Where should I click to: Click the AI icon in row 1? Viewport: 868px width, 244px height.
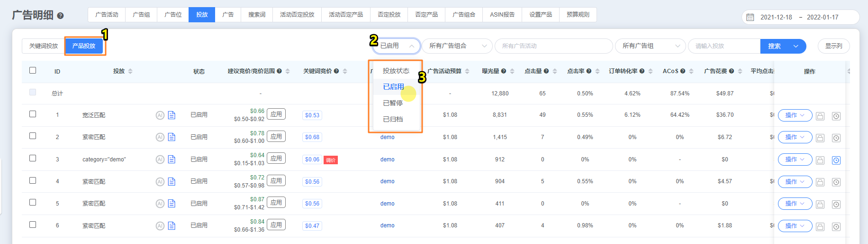click(x=160, y=115)
